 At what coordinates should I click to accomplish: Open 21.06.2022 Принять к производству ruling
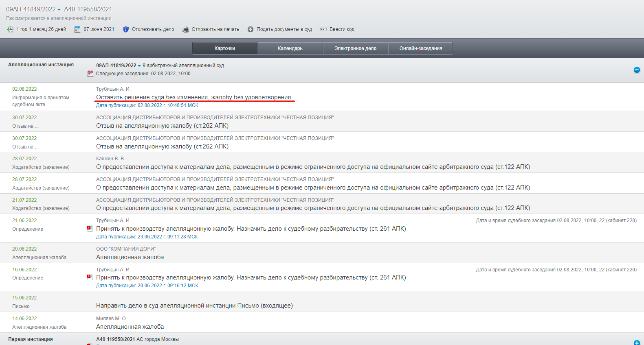[x=251, y=229]
